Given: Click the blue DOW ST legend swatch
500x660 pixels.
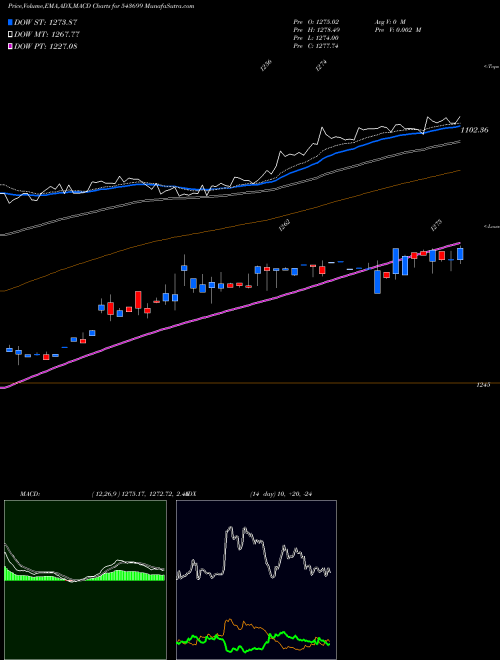Looking at the screenshot, I should 11,22.
